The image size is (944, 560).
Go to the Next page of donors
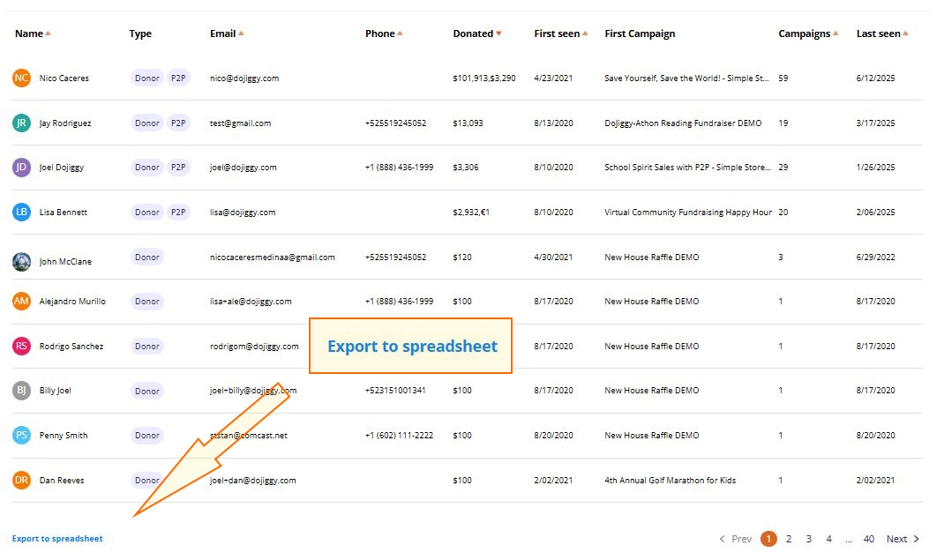900,538
